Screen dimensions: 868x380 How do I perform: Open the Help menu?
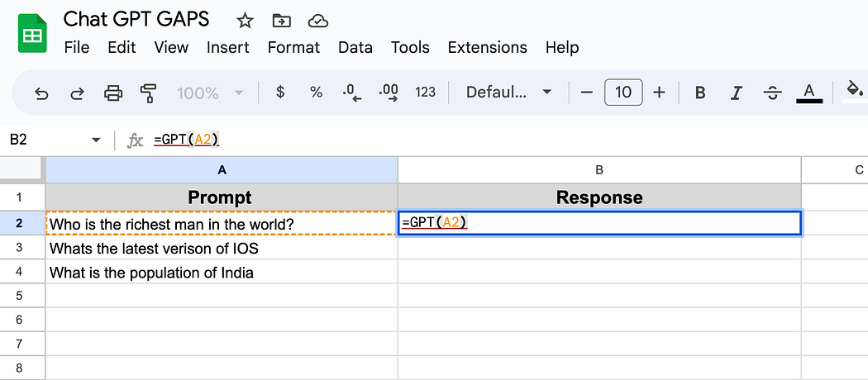tap(562, 48)
